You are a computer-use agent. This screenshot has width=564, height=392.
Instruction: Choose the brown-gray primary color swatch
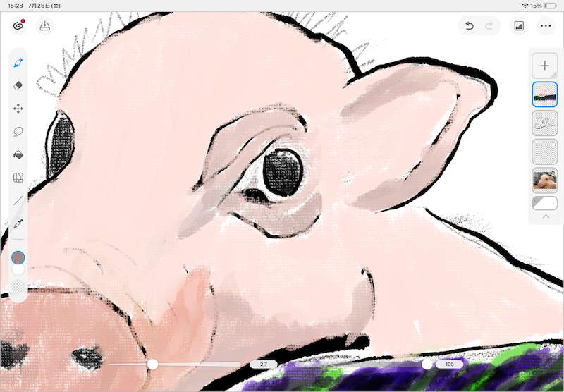[x=18, y=257]
